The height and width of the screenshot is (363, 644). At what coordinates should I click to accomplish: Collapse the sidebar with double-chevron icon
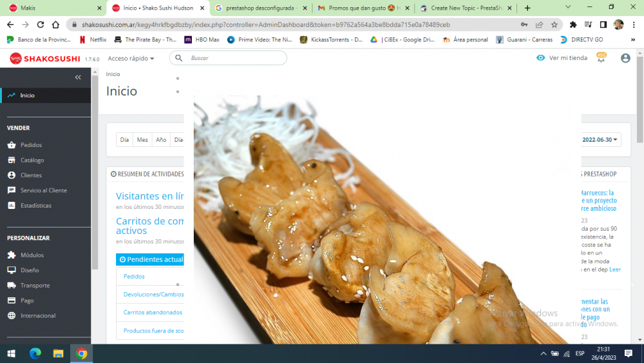(78, 77)
